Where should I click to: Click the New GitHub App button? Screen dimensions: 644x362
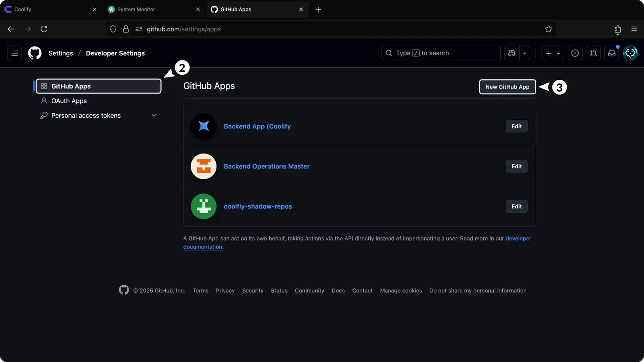pos(507,87)
